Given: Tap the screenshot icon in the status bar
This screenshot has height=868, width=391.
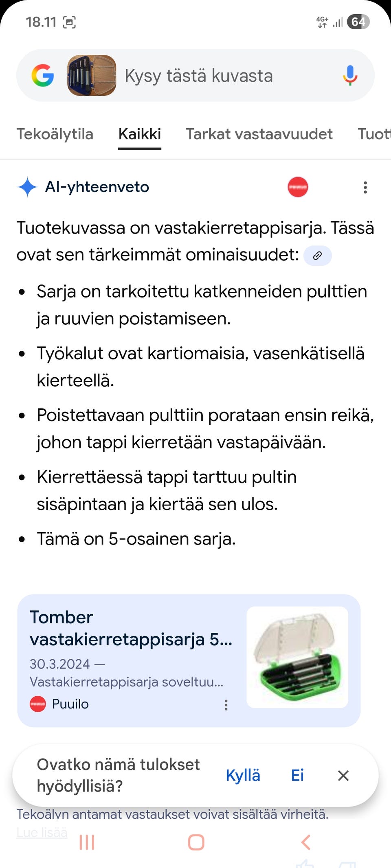Looking at the screenshot, I should [x=70, y=22].
